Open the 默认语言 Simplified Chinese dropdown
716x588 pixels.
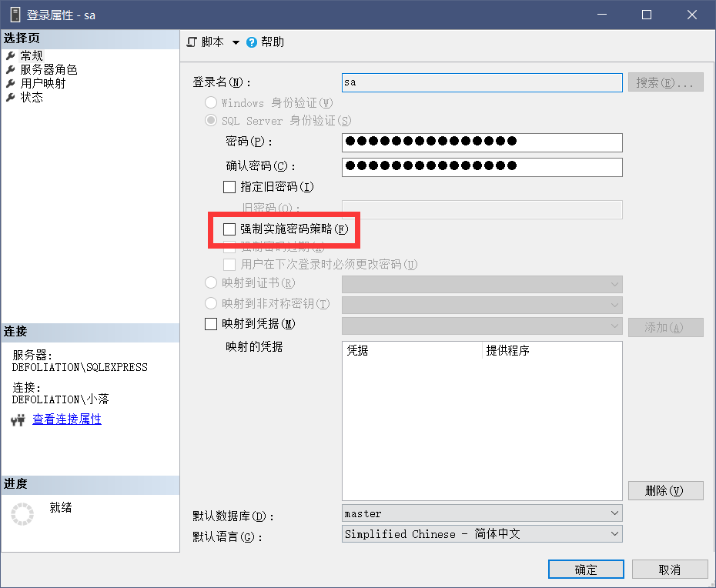(x=482, y=533)
